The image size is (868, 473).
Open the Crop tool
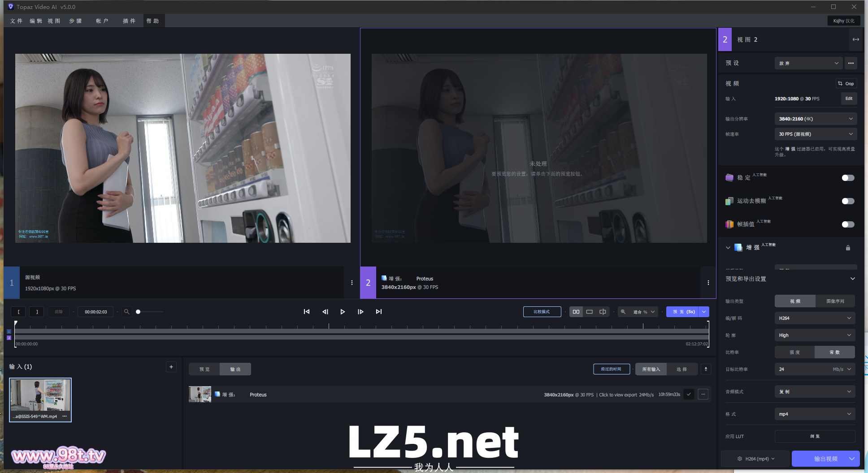tap(846, 84)
